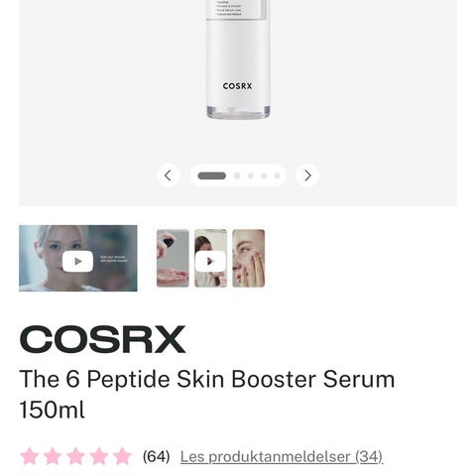Image resolution: width=476 pixels, height=476 pixels.
Task: Jump to the last carousel dot
Action: pos(278,176)
